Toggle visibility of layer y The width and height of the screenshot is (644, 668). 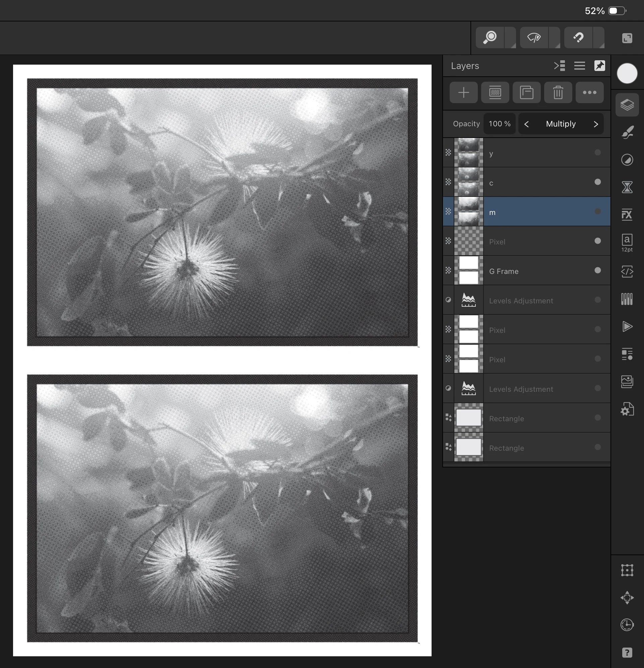pos(598,152)
